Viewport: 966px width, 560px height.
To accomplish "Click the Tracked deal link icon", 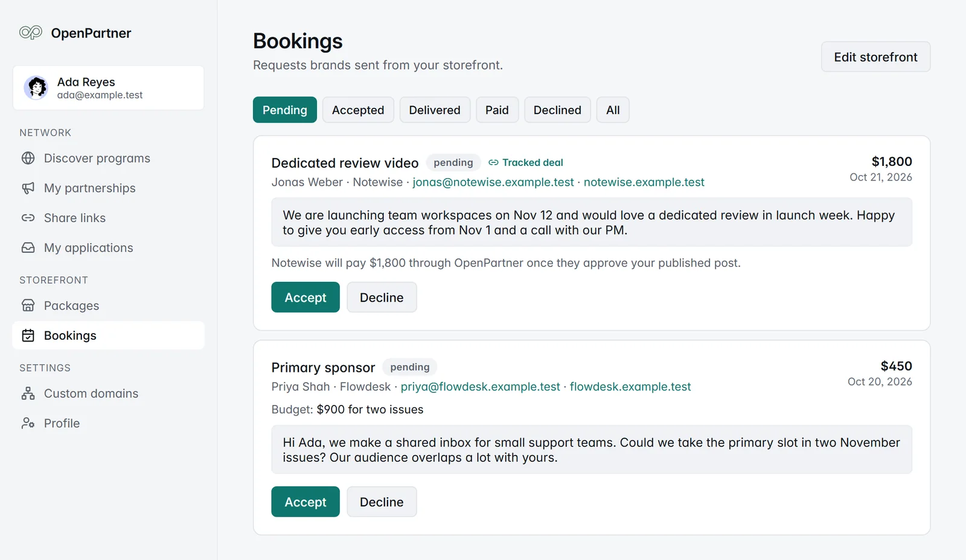I will pos(493,162).
